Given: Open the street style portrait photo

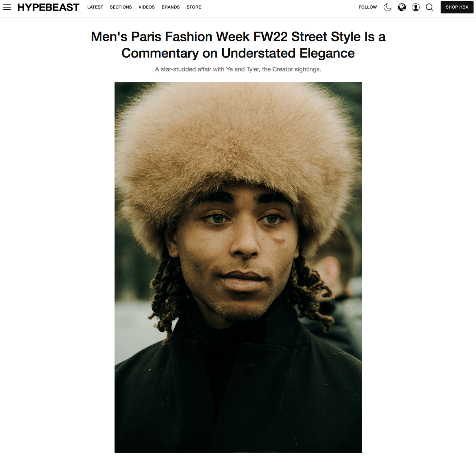Looking at the screenshot, I should point(238,267).
